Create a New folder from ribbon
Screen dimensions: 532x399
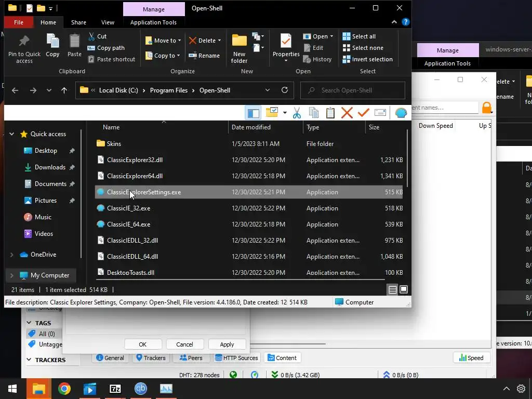(239, 48)
